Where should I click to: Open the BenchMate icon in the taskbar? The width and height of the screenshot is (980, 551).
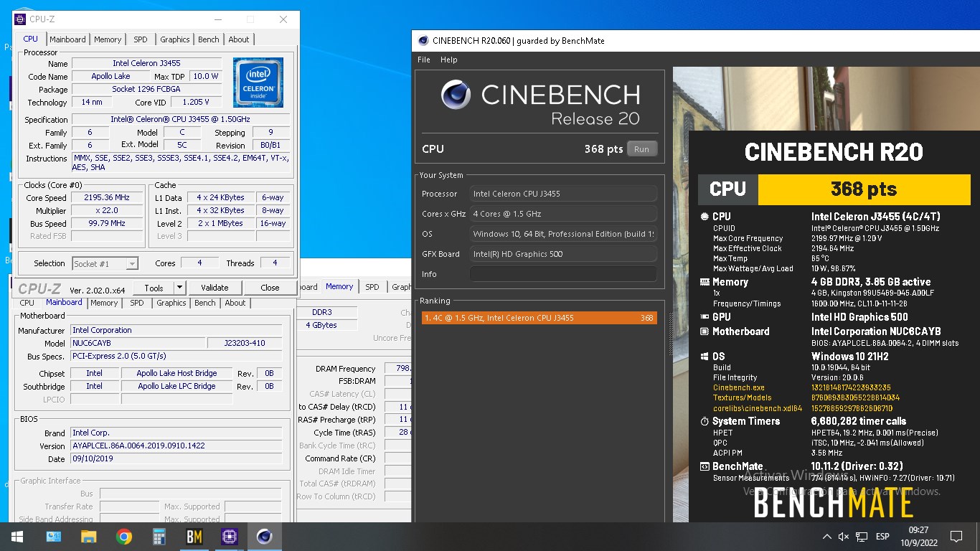point(194,537)
